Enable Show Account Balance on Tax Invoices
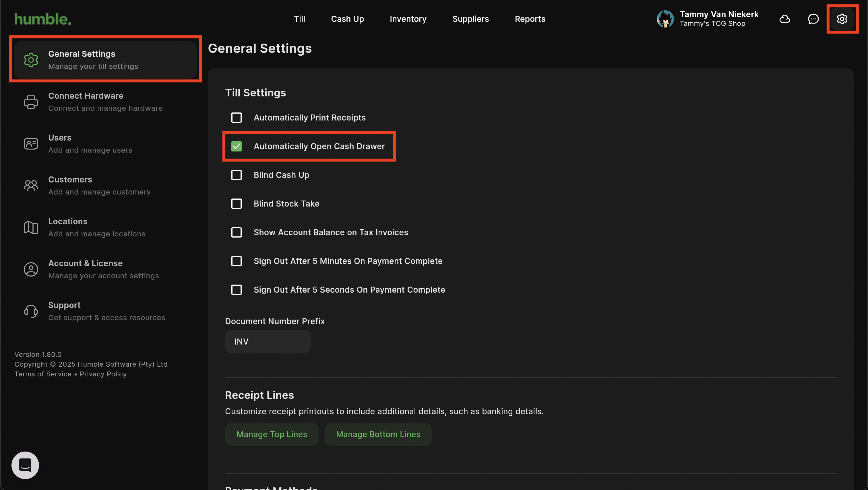Screen dimensions: 868x490 pos(237,232)
